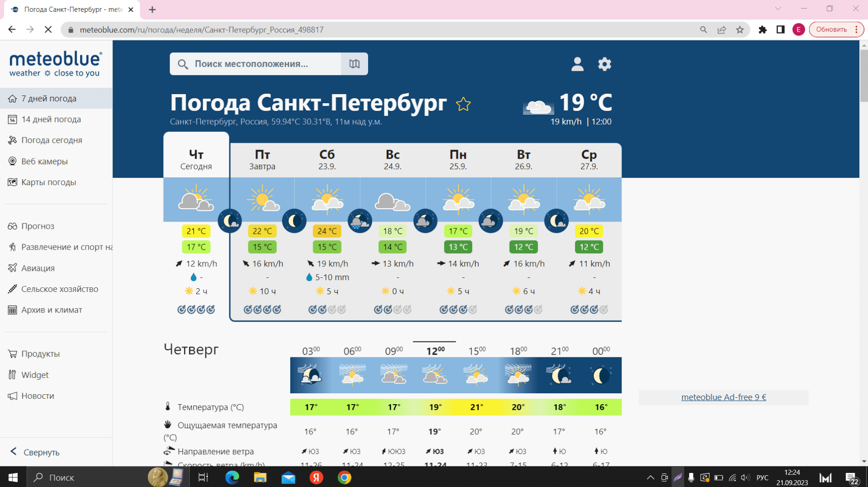Open Yandex browser from taskbar

tap(316, 477)
